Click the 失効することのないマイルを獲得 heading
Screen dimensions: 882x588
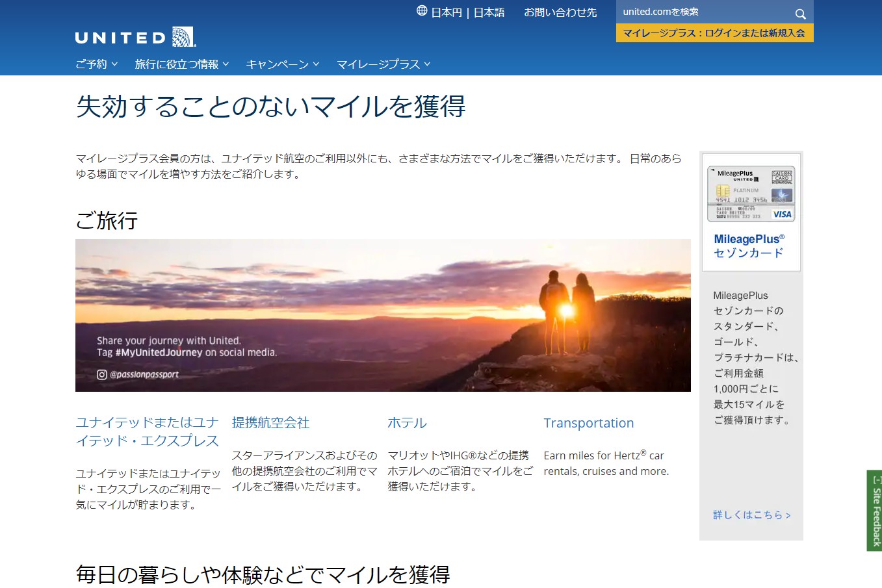click(x=271, y=107)
